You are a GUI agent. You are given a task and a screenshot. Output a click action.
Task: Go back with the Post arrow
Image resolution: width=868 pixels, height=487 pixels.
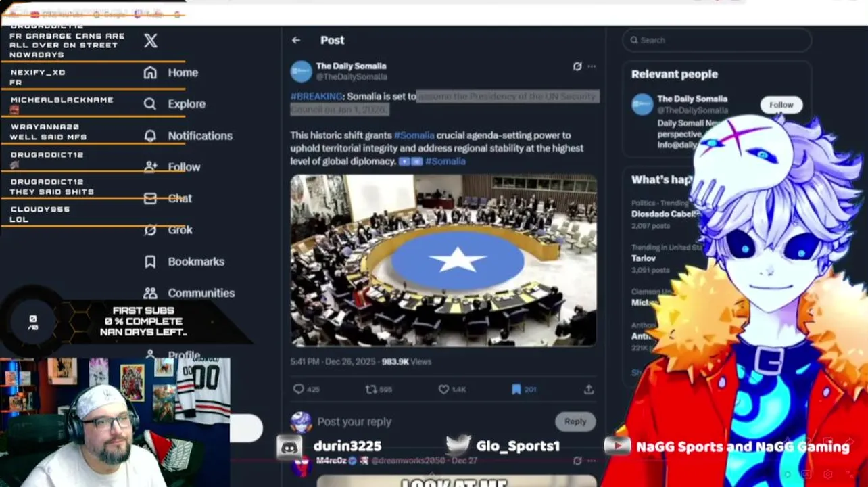point(296,40)
